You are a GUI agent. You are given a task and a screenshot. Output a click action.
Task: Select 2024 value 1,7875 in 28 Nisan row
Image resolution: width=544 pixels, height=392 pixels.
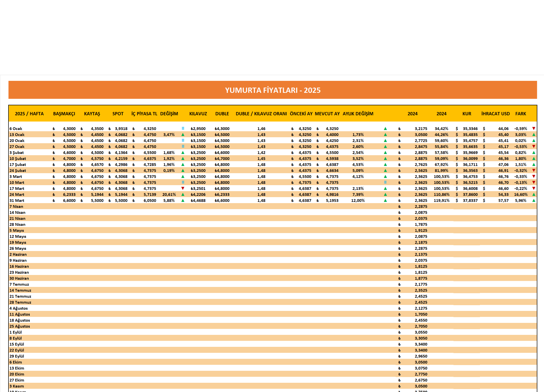click(x=421, y=224)
